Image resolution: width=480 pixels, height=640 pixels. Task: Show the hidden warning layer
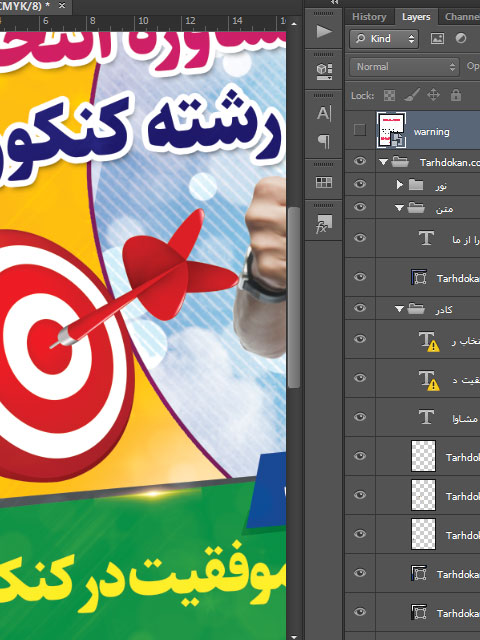pos(360,130)
